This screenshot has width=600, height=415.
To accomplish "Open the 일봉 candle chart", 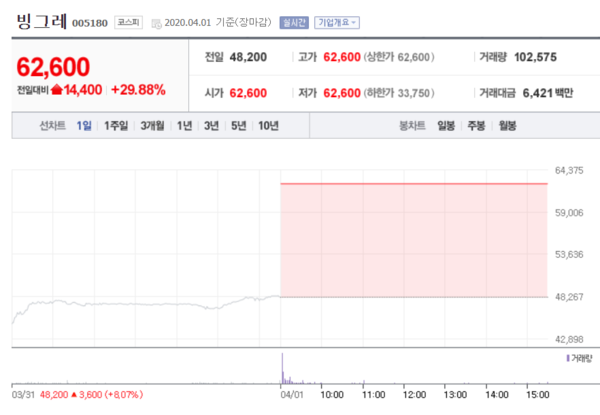I will coord(446,125).
